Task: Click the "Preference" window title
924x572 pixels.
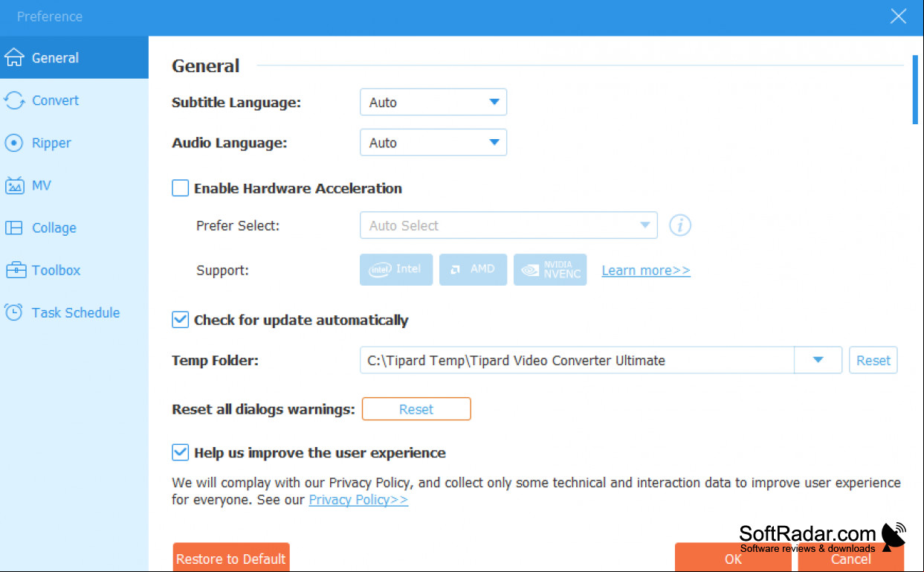Action: pyautogui.click(x=50, y=16)
